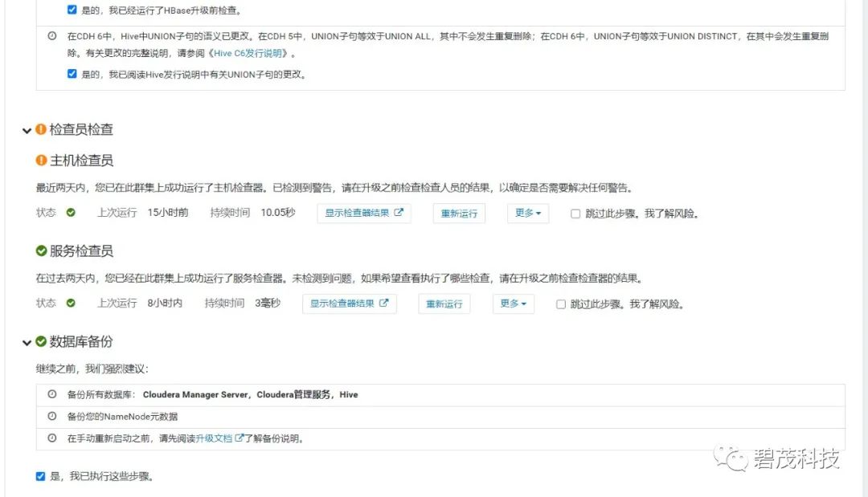Image resolution: width=868 pixels, height=497 pixels.
Task: Uncheck the Hive UNION clause release notes checkbox
Action: point(72,74)
